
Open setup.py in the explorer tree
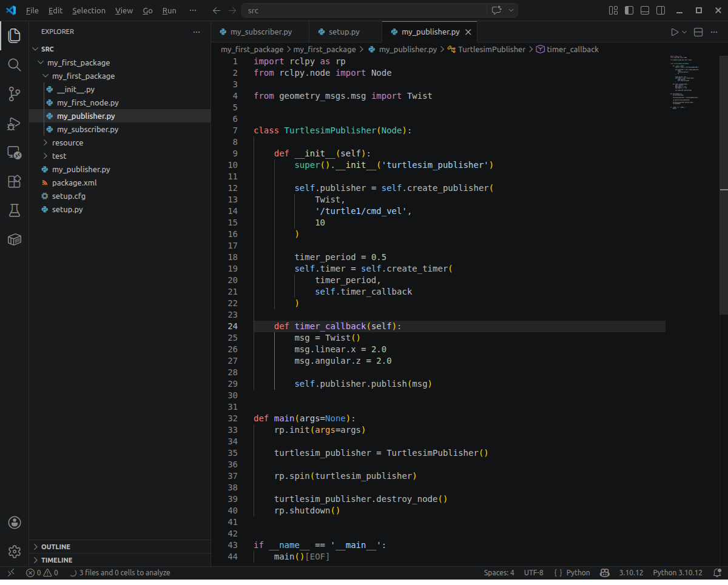click(x=120, y=209)
